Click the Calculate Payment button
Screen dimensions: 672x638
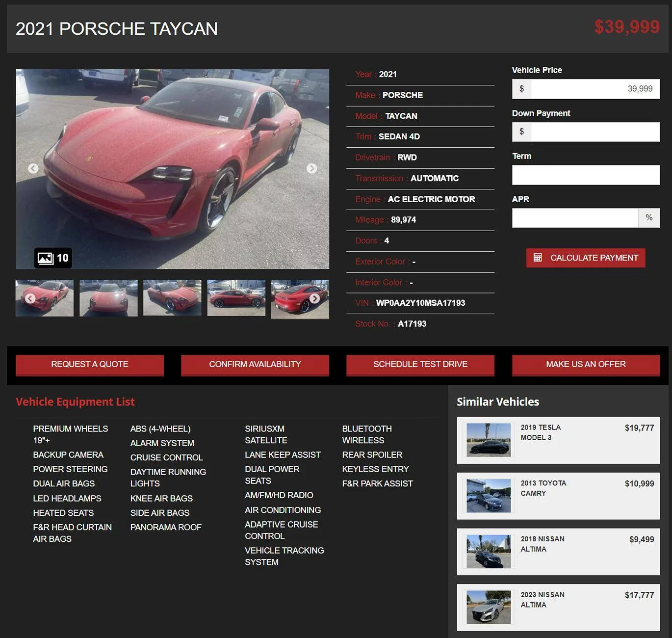tap(586, 258)
